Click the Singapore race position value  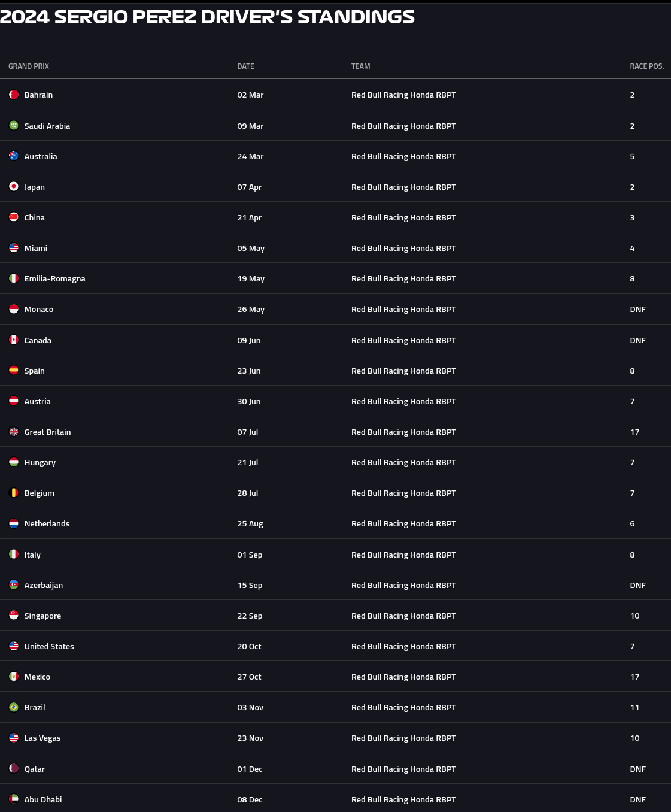[x=634, y=616]
